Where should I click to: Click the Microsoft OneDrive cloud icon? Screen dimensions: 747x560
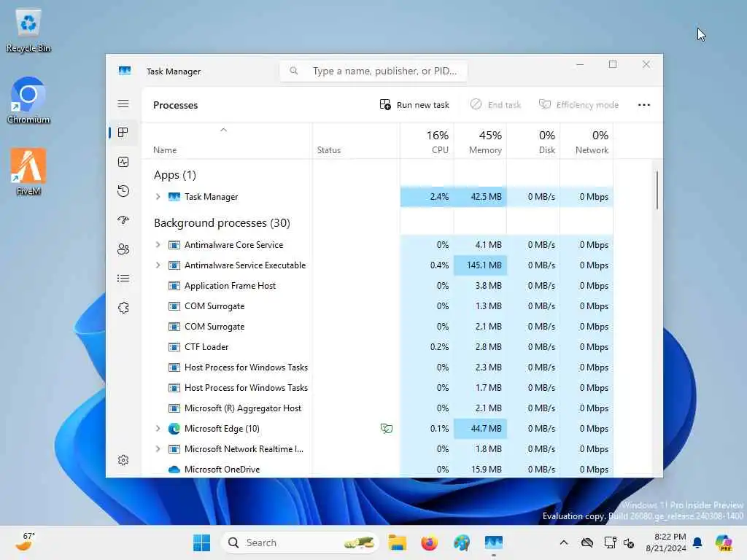(x=174, y=470)
